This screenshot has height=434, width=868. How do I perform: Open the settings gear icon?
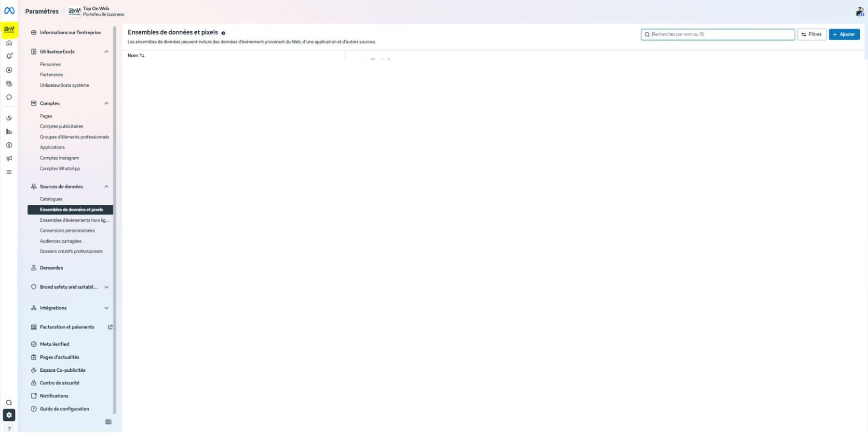(x=9, y=415)
